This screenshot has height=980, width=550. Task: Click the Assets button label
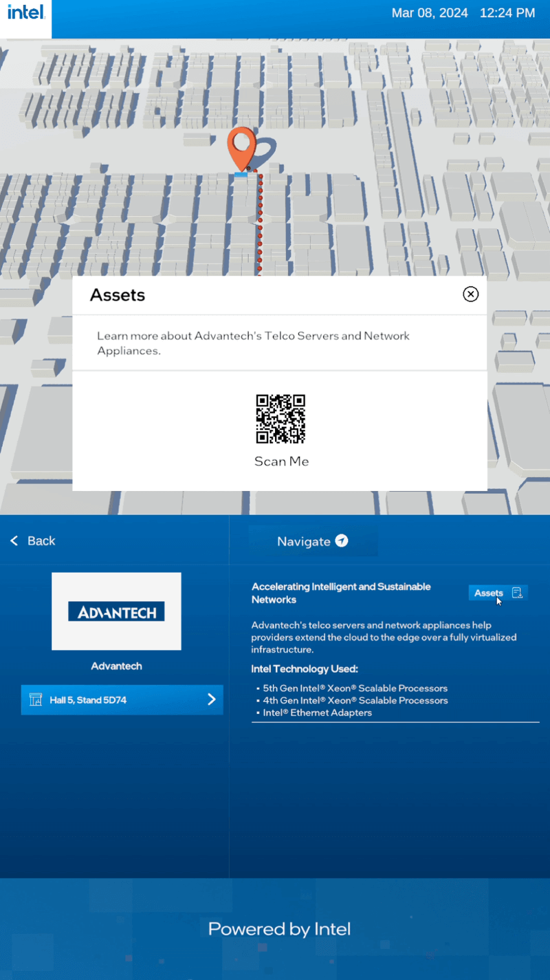(x=488, y=593)
